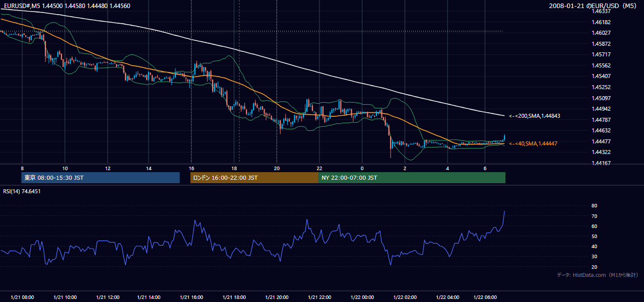Click the bottom time label 1/21 12:00
The image size is (644, 302).
[107, 297]
